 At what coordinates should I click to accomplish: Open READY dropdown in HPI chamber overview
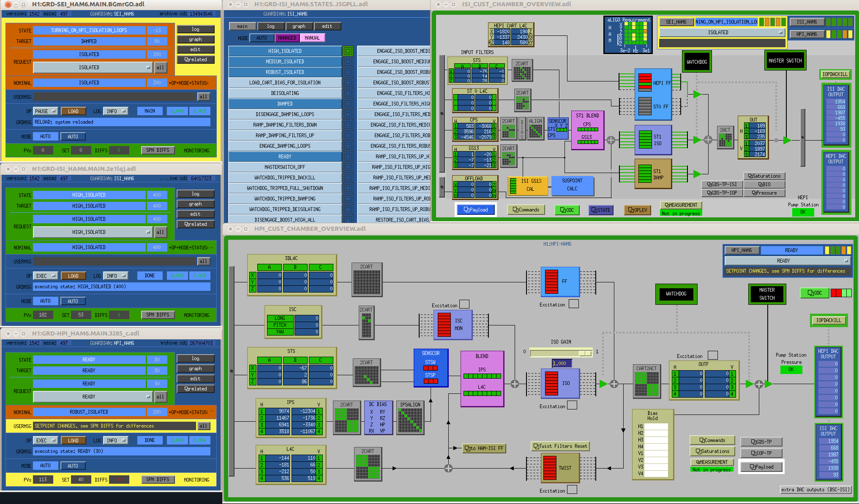pos(787,261)
